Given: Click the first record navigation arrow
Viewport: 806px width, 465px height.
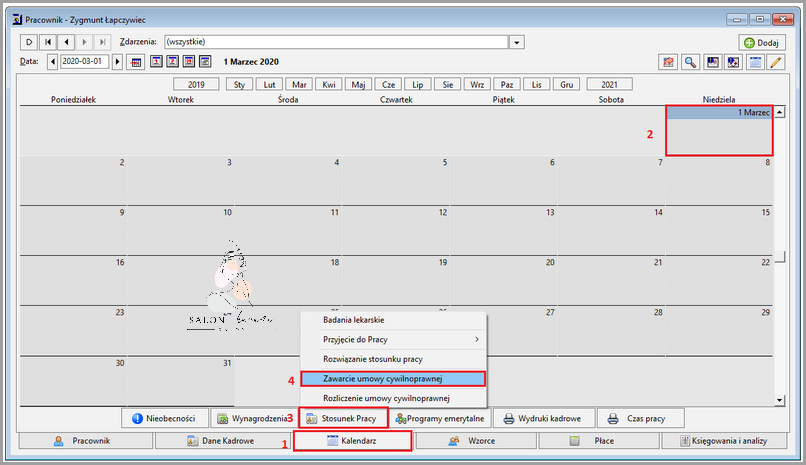Looking at the screenshot, I should pos(48,42).
